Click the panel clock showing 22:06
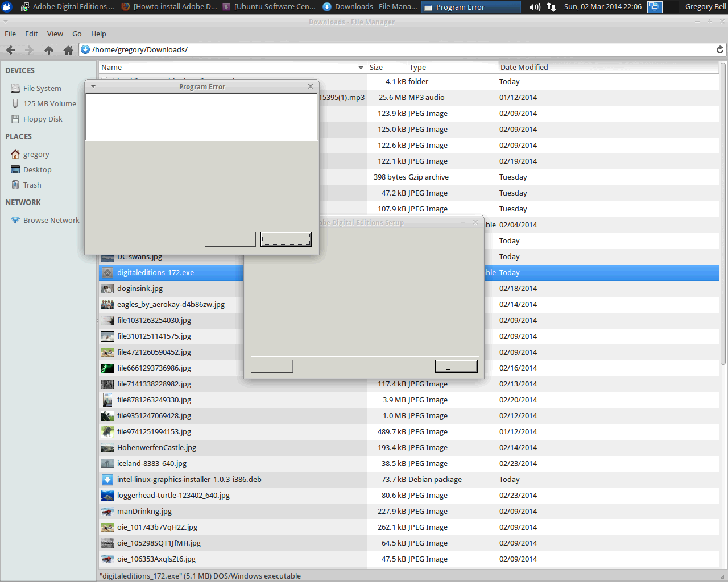 pos(603,7)
